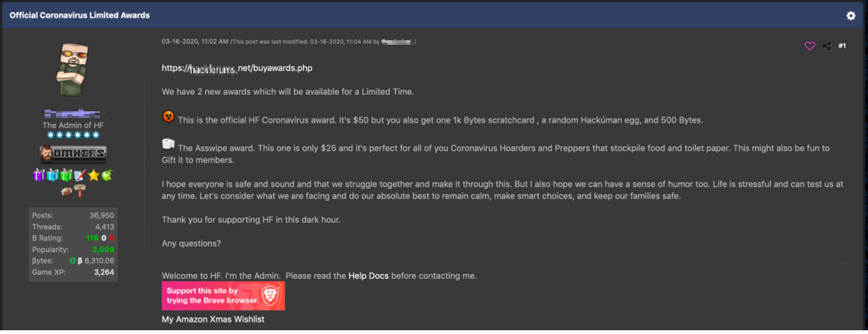Click the OMNIERS user group badge

[73, 154]
